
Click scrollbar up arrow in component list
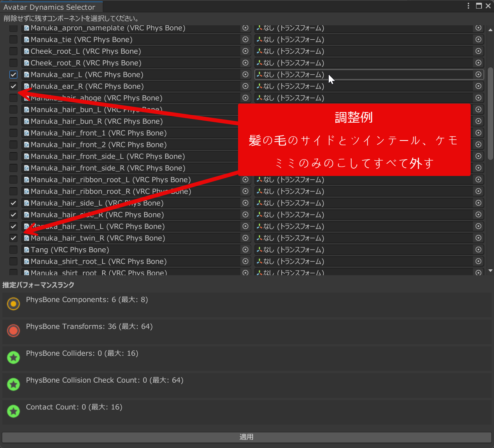(x=490, y=30)
